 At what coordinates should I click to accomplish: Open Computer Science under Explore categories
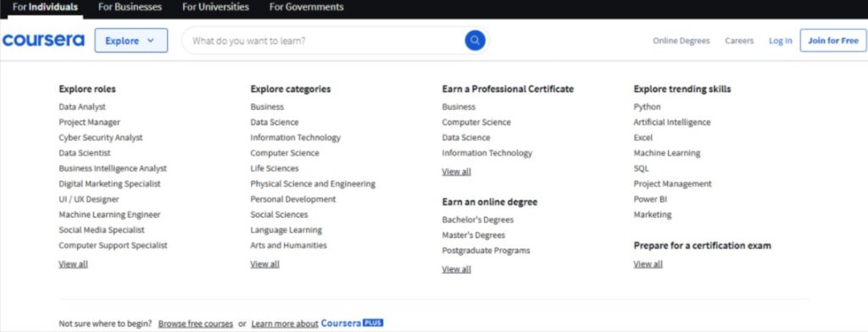[285, 152]
